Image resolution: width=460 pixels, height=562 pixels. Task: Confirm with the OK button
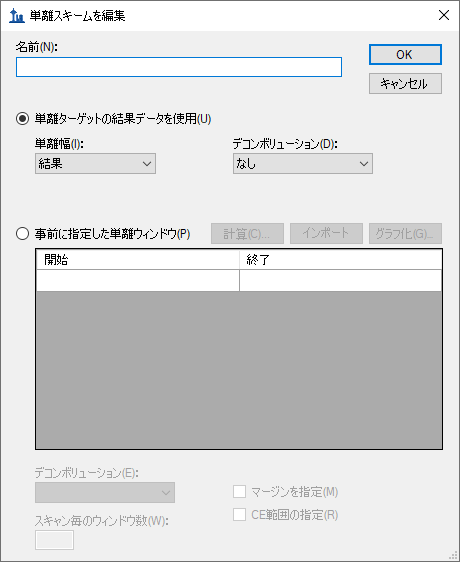click(405, 54)
